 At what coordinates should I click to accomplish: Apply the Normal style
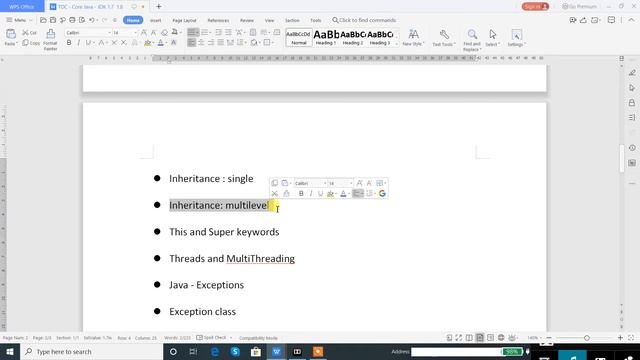coord(299,37)
